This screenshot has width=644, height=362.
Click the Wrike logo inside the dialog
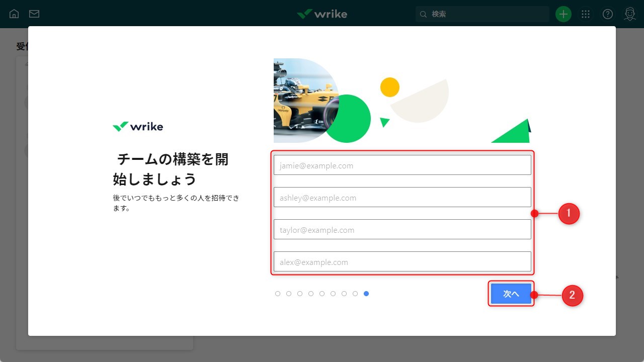137,126
